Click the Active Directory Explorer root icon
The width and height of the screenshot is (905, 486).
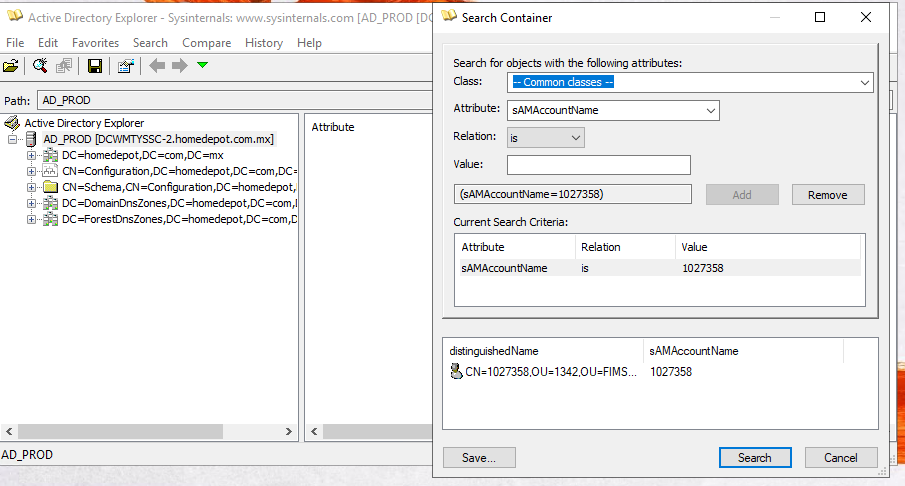[x=12, y=123]
